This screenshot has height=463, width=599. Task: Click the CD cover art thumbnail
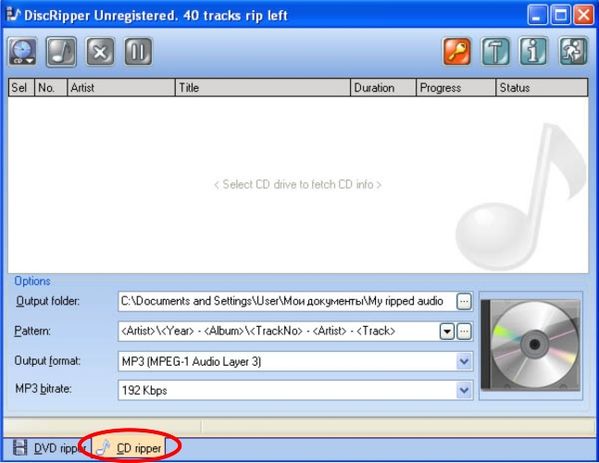531,345
